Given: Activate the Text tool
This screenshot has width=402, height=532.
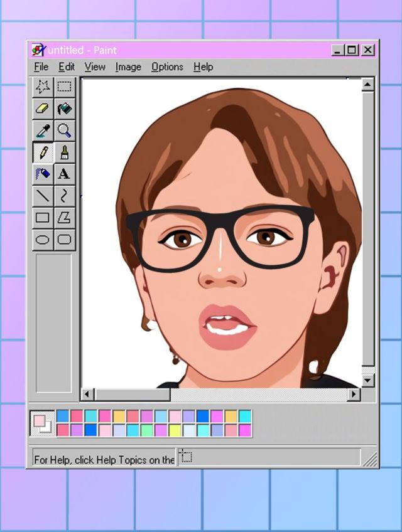Looking at the screenshot, I should pyautogui.click(x=64, y=174).
